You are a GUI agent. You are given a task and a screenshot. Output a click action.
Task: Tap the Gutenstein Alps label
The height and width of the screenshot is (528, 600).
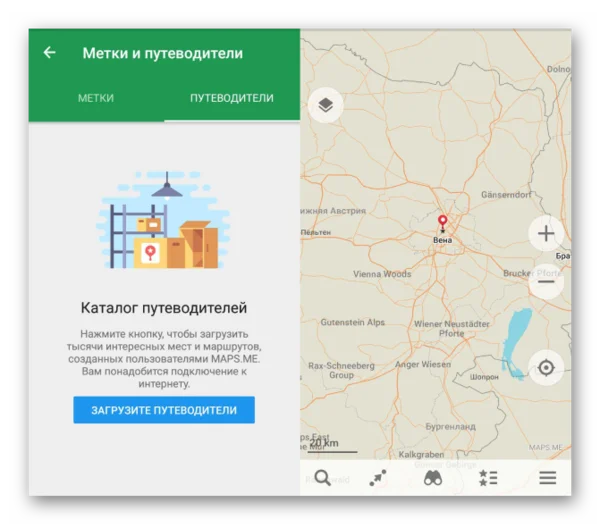[353, 322]
